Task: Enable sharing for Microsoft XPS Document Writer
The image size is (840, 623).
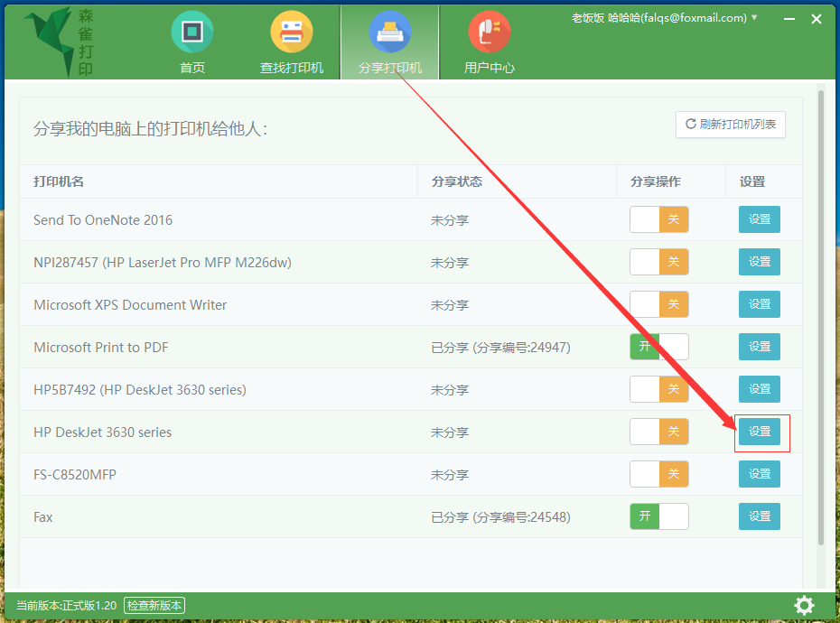Action: (x=659, y=304)
